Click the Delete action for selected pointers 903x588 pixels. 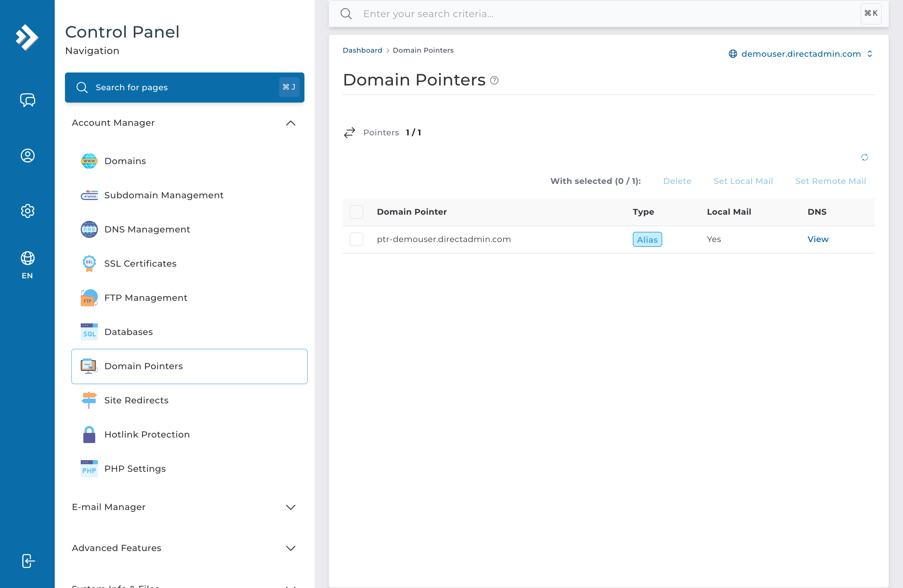coord(677,181)
